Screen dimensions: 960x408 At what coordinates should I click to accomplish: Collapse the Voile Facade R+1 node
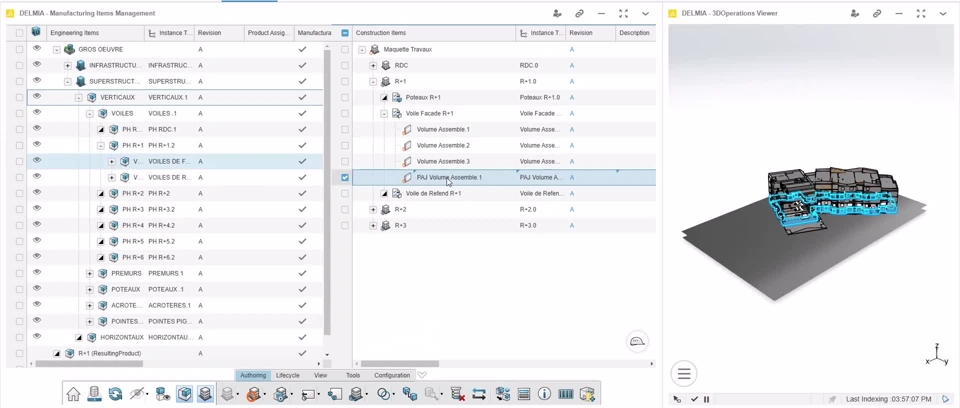pyautogui.click(x=384, y=113)
